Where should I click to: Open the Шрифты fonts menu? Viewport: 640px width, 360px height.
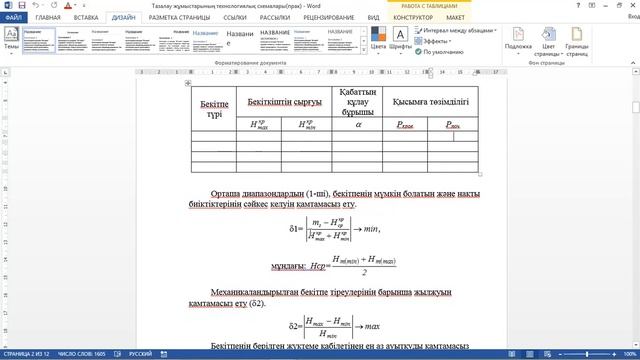coord(400,41)
